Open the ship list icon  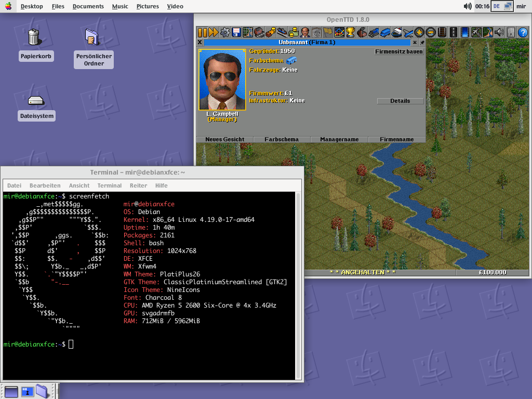[x=396, y=33]
